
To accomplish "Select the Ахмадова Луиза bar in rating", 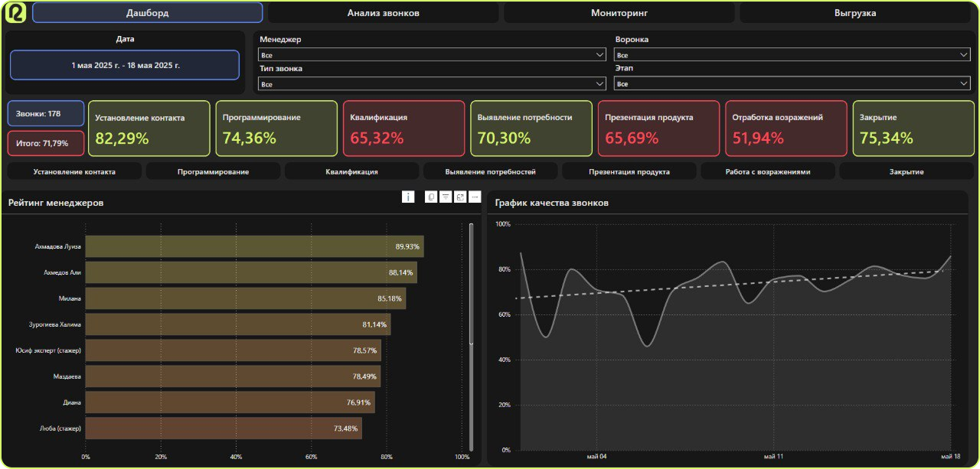I will point(254,246).
